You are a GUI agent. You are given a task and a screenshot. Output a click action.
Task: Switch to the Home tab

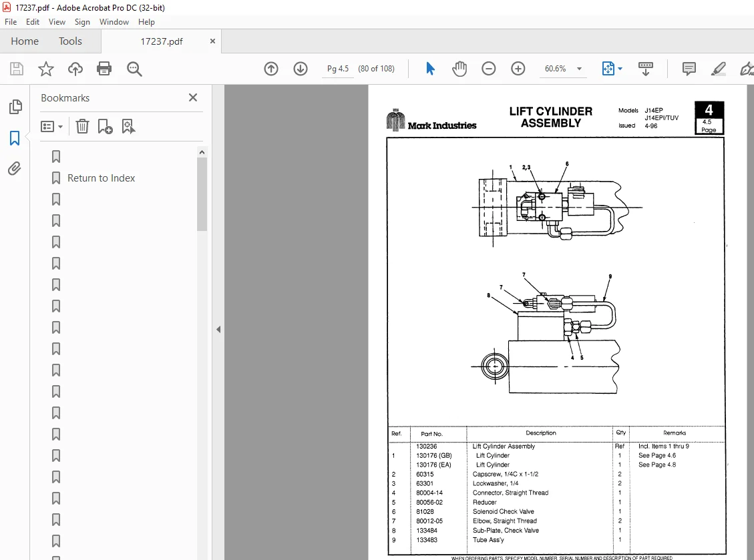coord(25,41)
